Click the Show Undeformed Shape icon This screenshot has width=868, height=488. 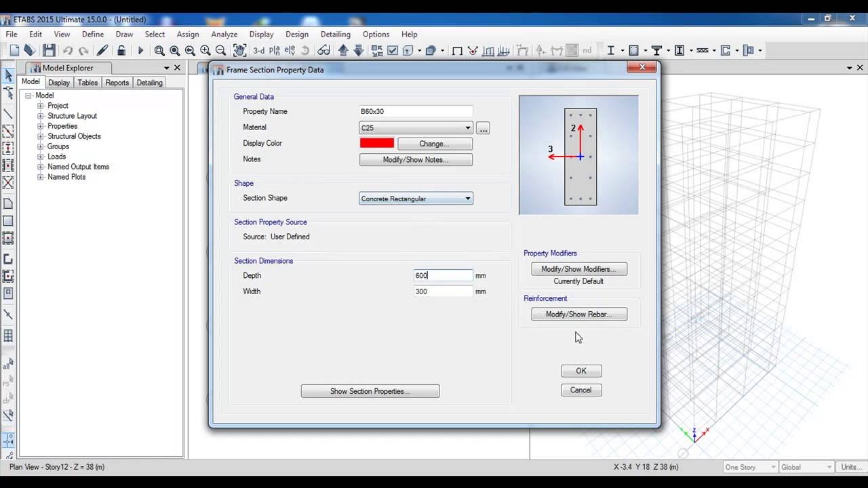click(x=457, y=50)
